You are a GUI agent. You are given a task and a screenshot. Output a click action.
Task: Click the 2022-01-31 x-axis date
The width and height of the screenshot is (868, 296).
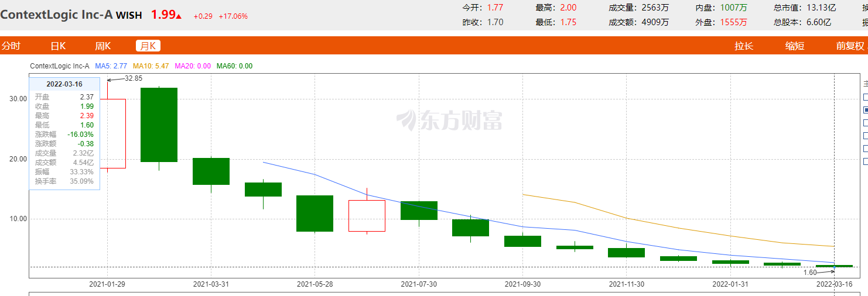(730, 284)
